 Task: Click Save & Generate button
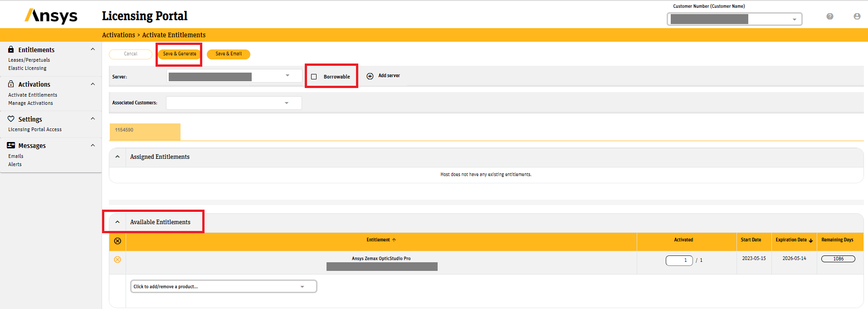pos(180,54)
